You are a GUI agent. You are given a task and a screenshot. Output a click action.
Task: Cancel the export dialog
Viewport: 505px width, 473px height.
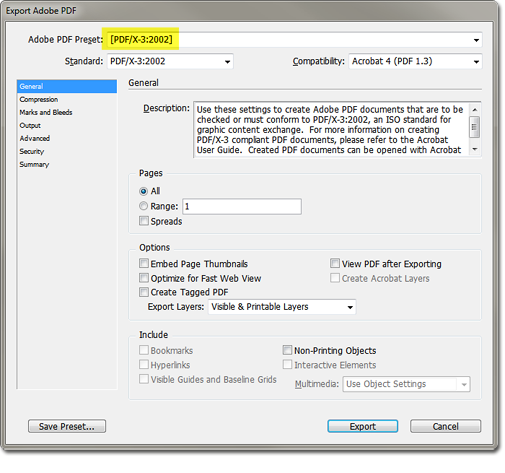coord(445,426)
